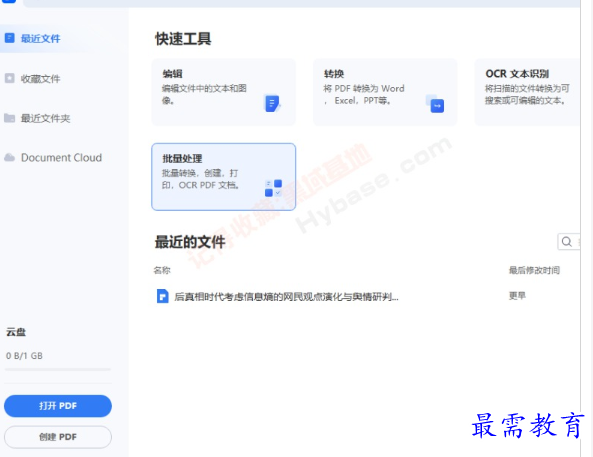Screen dimensions: 593x457
Task: Click the blue edit document icon in 编辑 card
Action: pyautogui.click(x=272, y=103)
